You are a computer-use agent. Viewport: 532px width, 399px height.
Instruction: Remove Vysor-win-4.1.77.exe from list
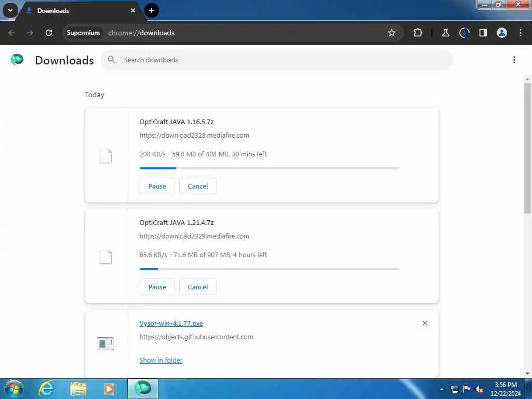pos(425,323)
